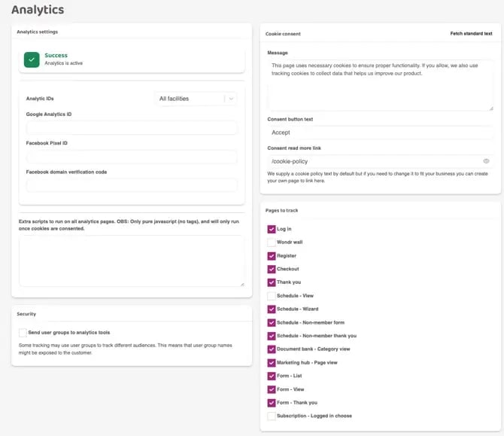Click Facebook domain verification code field
Screen dimensions: 504x436
(x=132, y=185)
